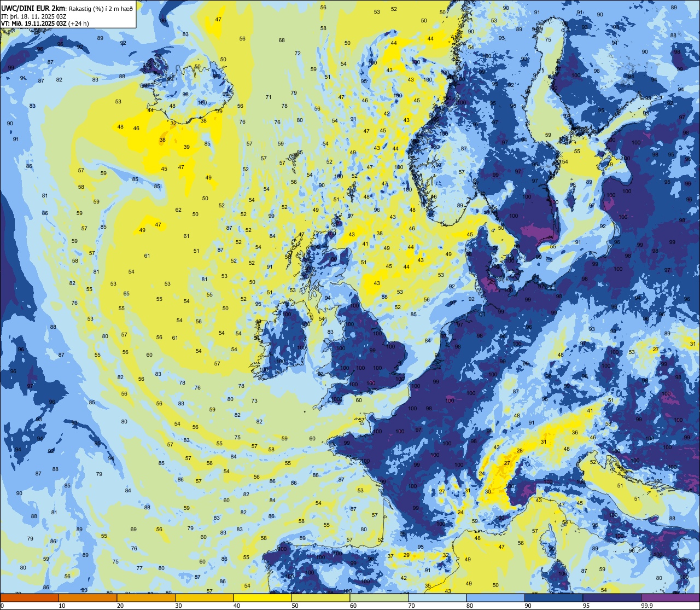
Task: Click the legend tick label '70'
Action: 411,606
